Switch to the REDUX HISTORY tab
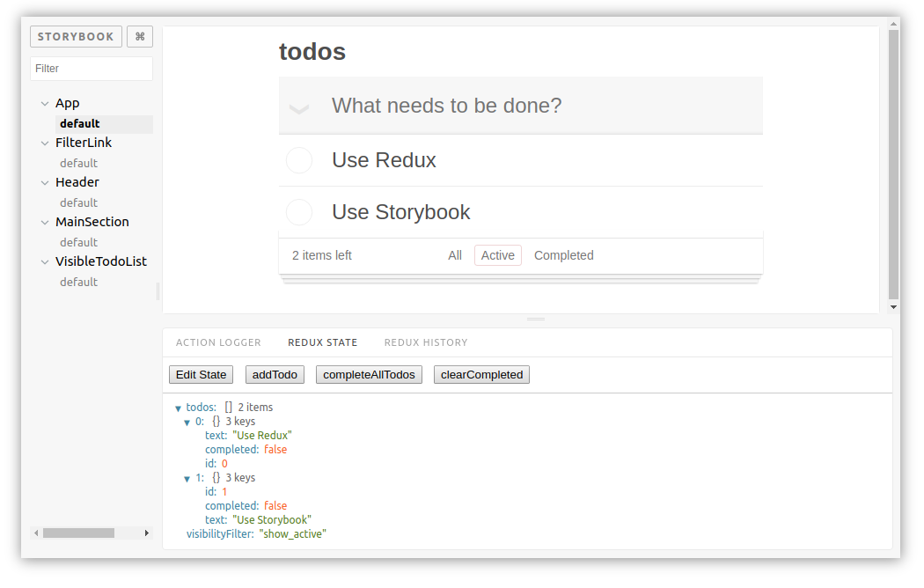 [426, 342]
